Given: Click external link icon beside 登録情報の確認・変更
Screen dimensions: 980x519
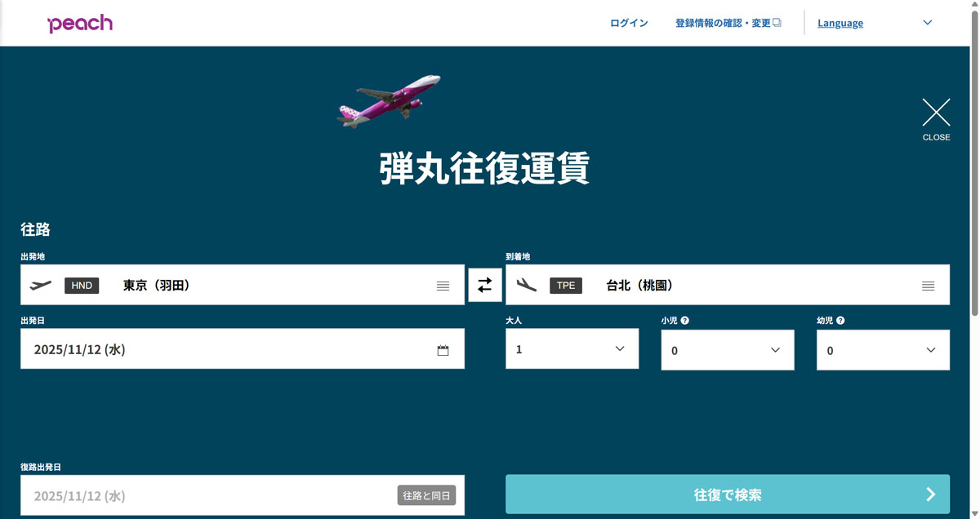Looking at the screenshot, I should [x=777, y=22].
